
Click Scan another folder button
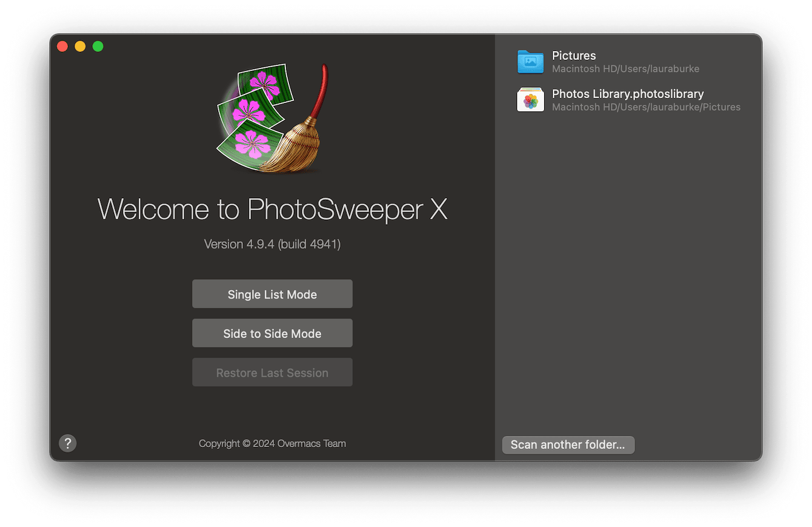[x=568, y=445]
